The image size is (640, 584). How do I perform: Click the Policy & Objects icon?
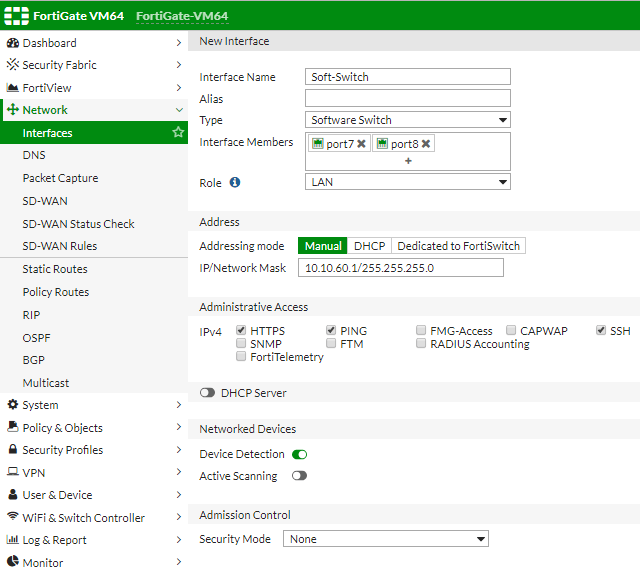[13, 427]
